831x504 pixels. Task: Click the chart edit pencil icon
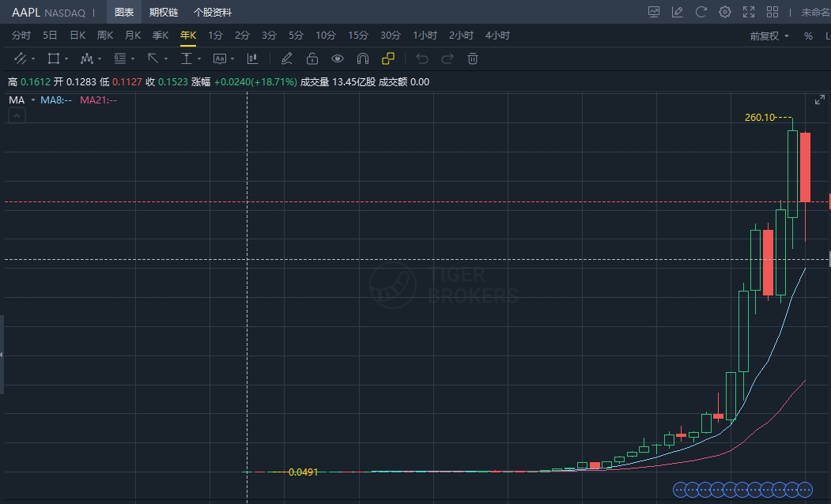point(678,12)
